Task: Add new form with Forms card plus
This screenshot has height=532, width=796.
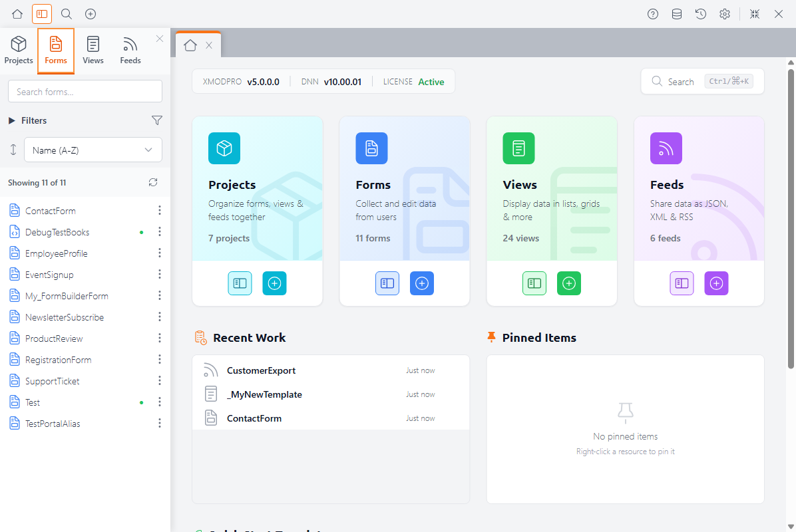Action: point(422,283)
